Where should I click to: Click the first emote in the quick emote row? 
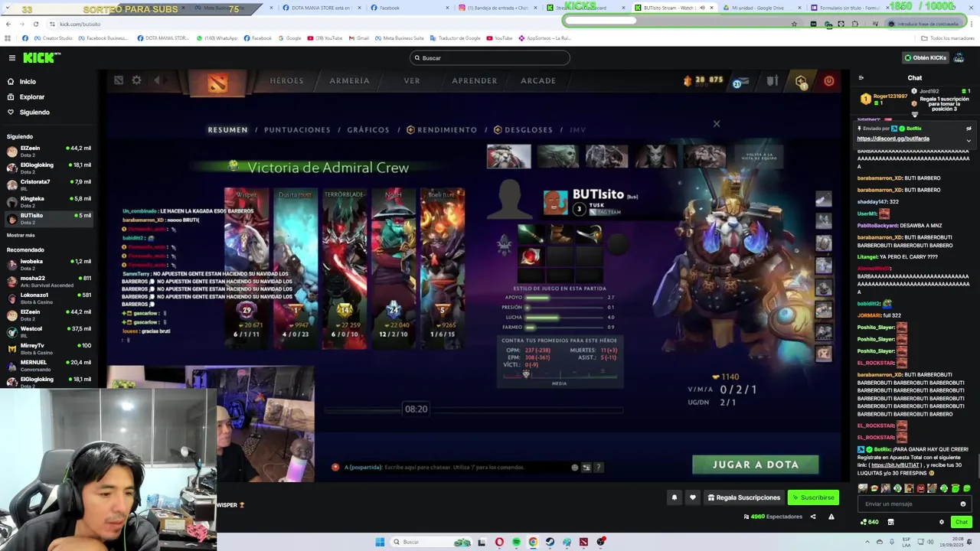[x=863, y=488]
